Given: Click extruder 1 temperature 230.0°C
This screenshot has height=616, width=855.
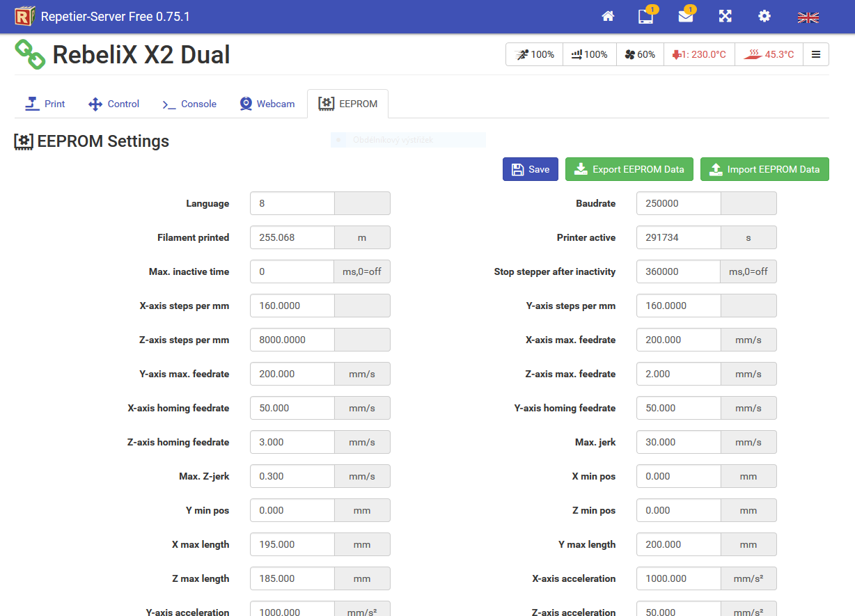Looking at the screenshot, I should click(x=699, y=54).
